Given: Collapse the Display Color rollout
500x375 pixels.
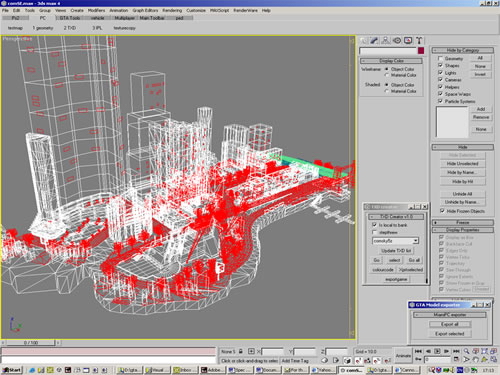Looking at the screenshot, I should click(x=391, y=61).
